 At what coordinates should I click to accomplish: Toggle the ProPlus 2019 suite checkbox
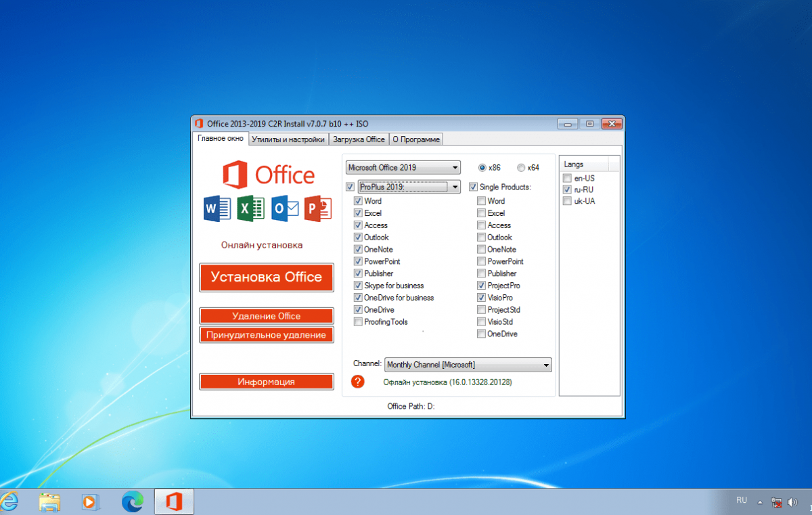(350, 187)
